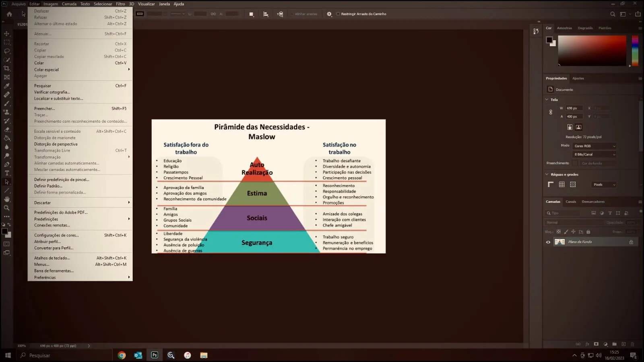Select the Horizontal Type tool
This screenshot has width=644, height=362.
click(x=7, y=173)
